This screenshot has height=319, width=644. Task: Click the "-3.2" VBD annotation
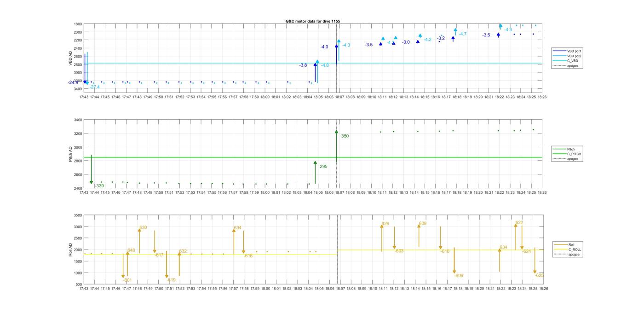point(441,38)
